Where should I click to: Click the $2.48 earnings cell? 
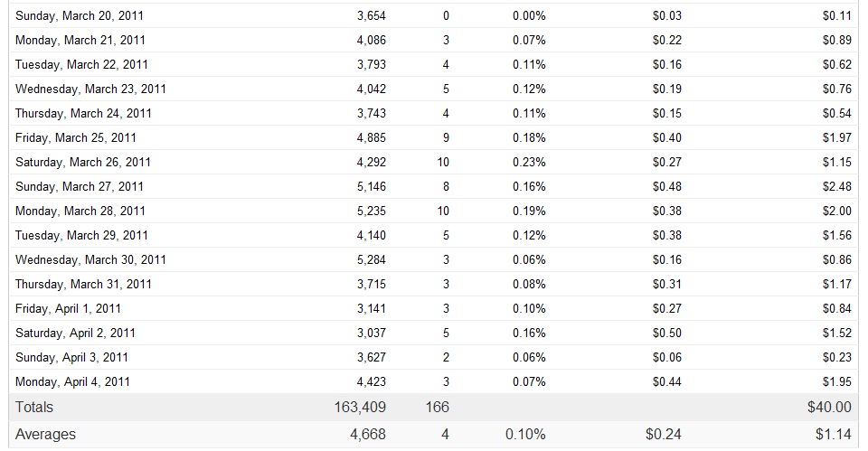836,187
